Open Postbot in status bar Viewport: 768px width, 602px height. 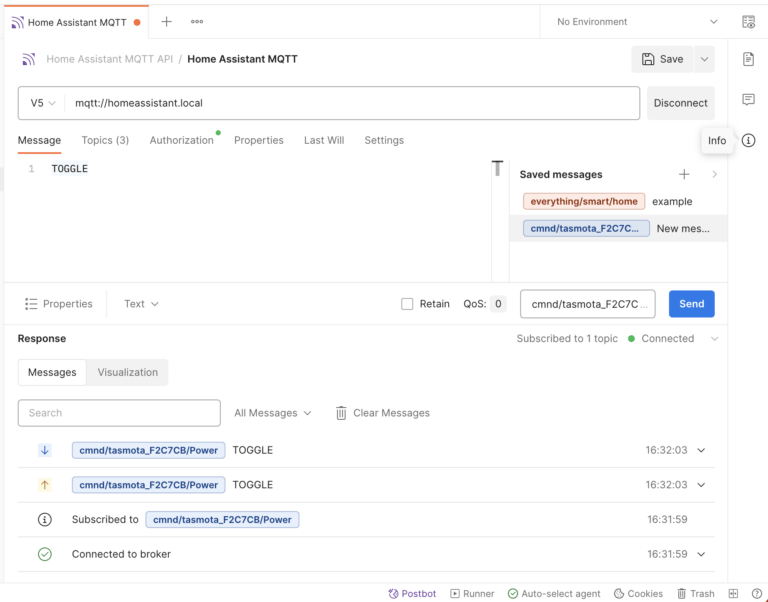coord(412,594)
